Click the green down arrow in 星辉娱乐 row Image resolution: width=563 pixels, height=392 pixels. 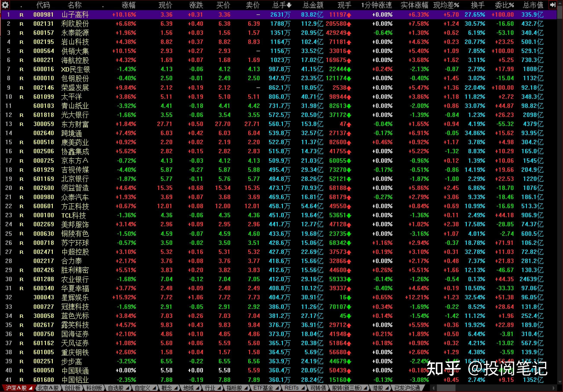(349, 298)
